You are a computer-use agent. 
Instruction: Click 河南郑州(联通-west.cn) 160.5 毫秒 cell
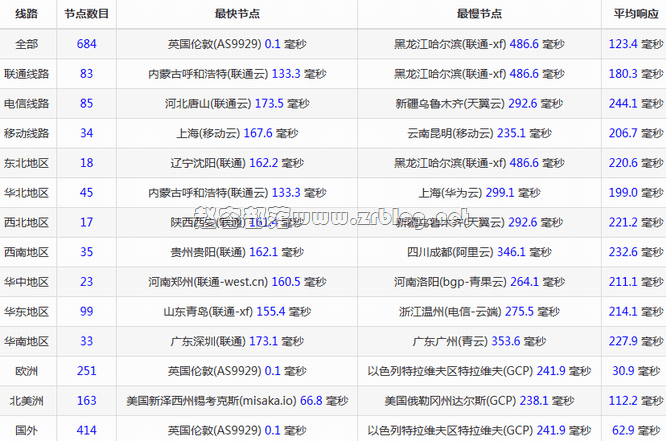(237, 282)
